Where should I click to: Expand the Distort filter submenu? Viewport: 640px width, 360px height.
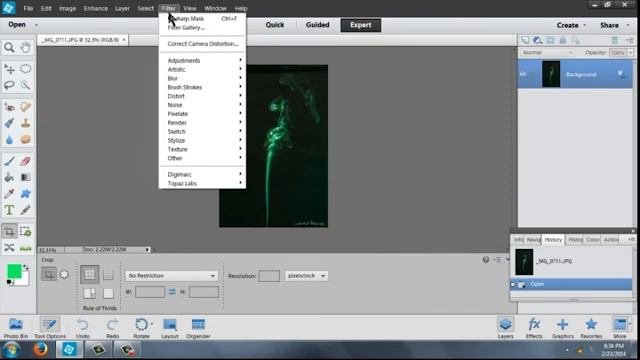(x=203, y=96)
